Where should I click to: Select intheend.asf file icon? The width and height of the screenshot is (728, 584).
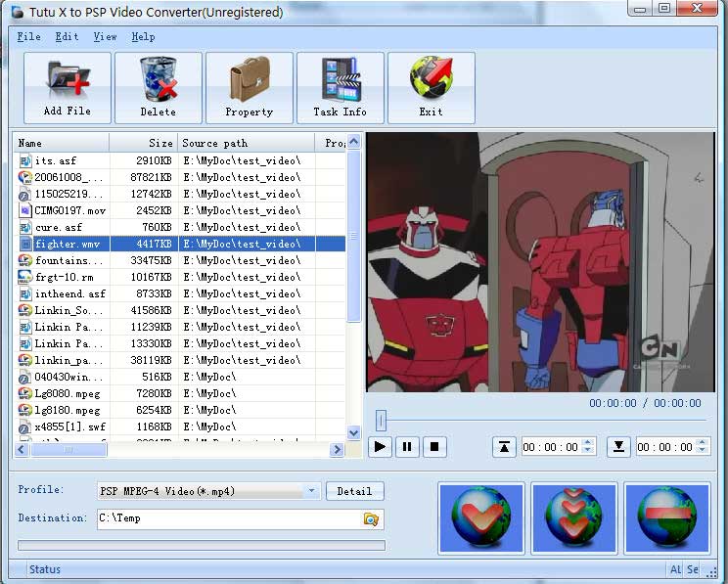coord(25,293)
